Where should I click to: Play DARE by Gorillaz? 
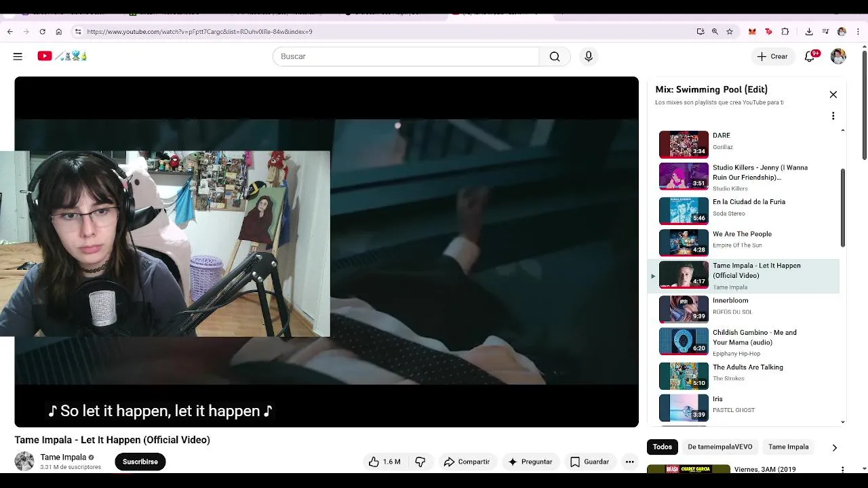pyautogui.click(x=744, y=144)
